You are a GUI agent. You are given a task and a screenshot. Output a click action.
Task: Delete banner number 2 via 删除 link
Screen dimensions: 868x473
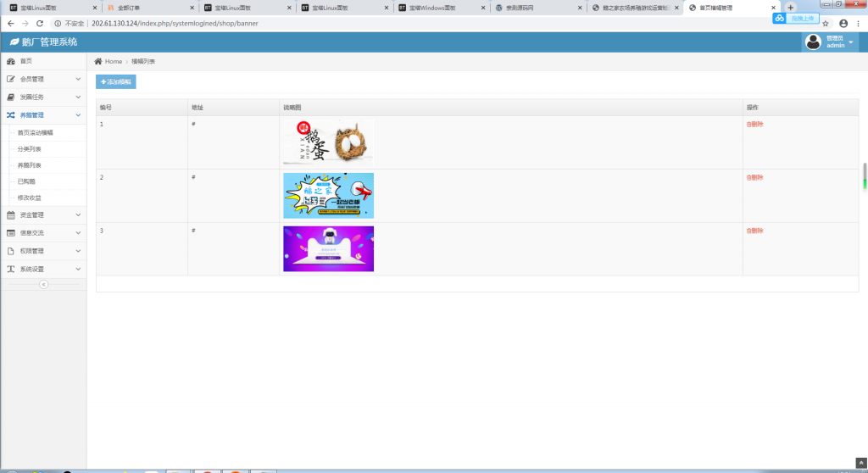point(754,177)
